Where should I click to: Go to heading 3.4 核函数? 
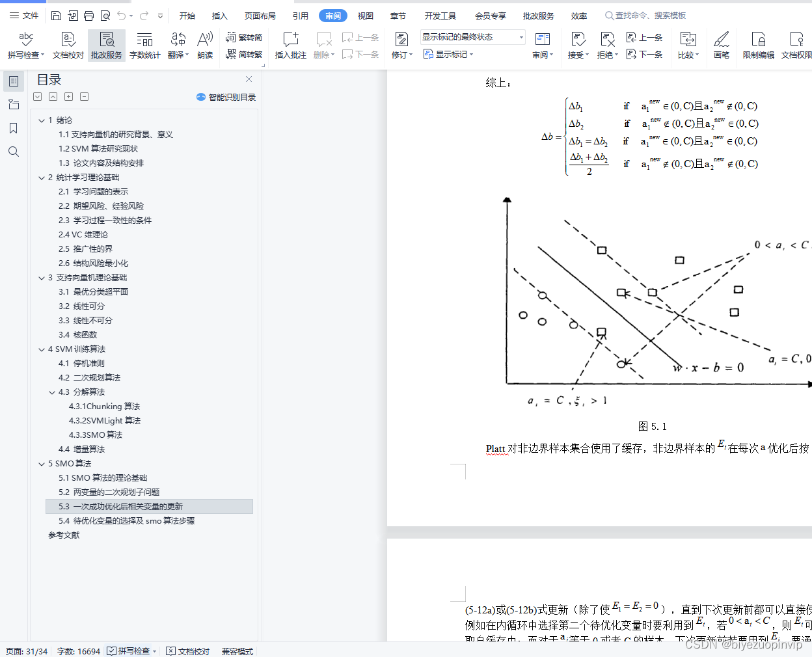click(77, 335)
